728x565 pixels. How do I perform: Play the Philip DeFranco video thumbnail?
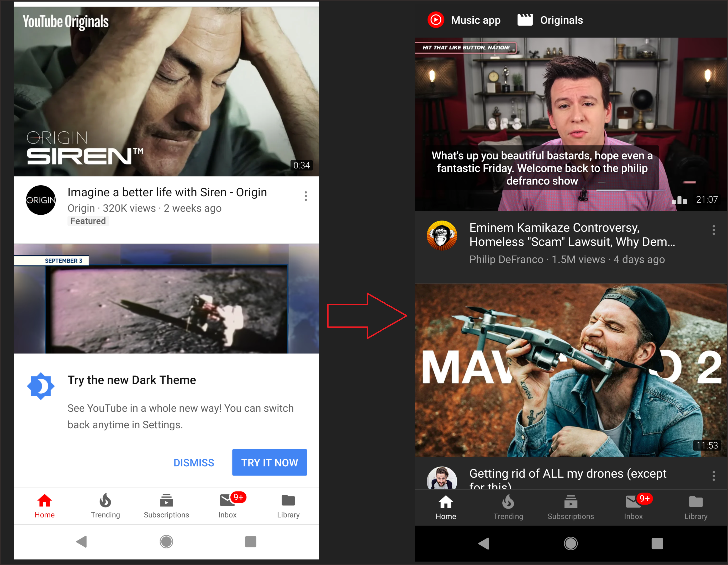(571, 124)
